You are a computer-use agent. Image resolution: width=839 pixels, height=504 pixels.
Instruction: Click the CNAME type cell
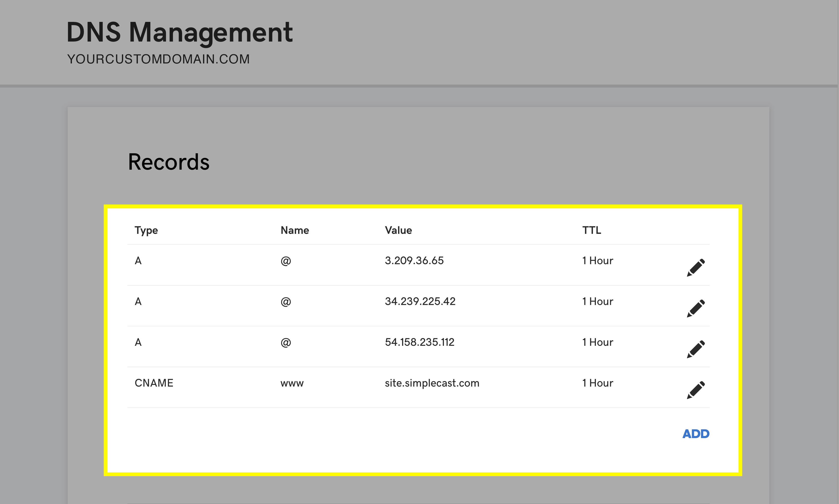coord(154,383)
